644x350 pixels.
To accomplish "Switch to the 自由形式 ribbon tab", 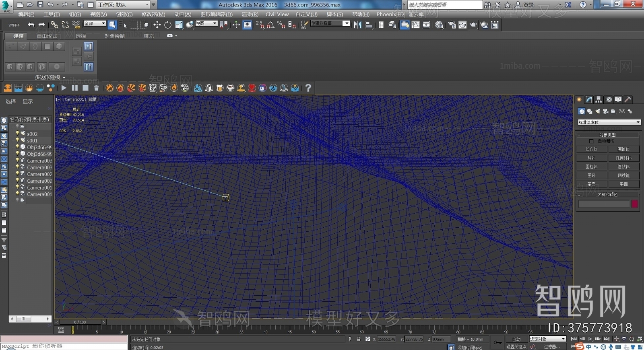I will (x=47, y=36).
